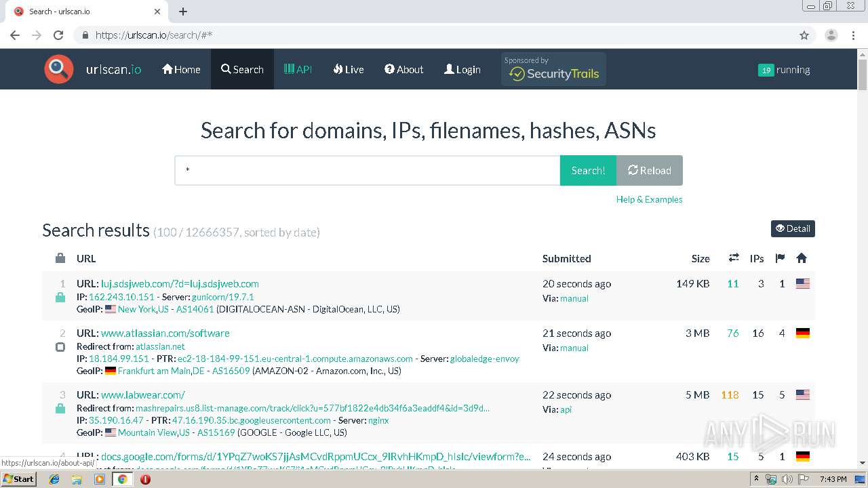Open media player taskbar icon
Screen dimensions: 868x488
tap(100, 479)
